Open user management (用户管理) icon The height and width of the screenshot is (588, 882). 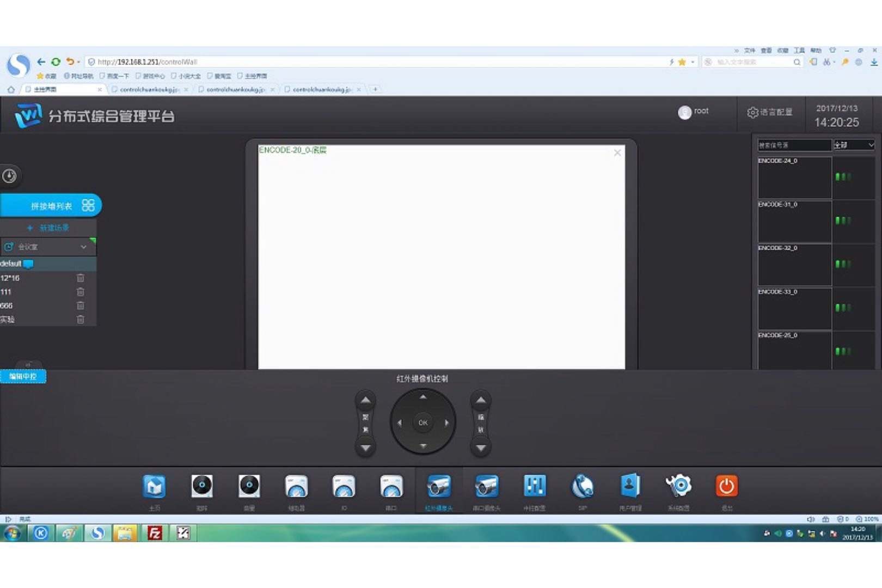tap(630, 487)
